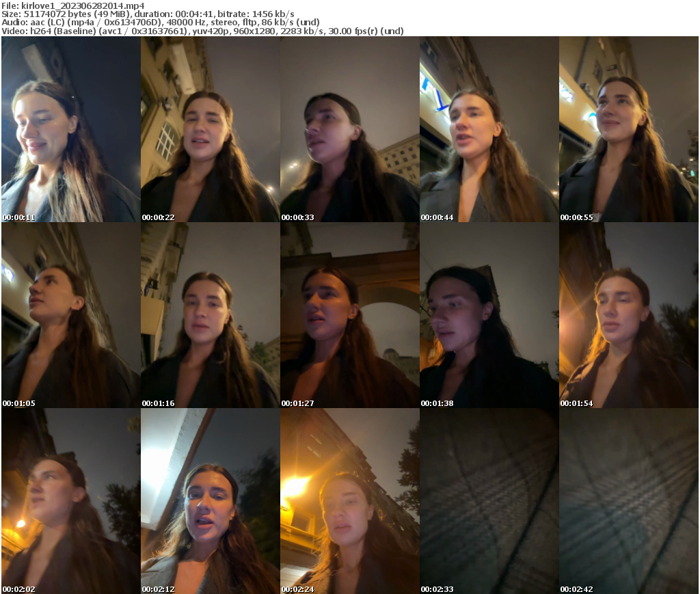Select the 00:00:22 video frame
700x594 pixels.
coord(208,130)
